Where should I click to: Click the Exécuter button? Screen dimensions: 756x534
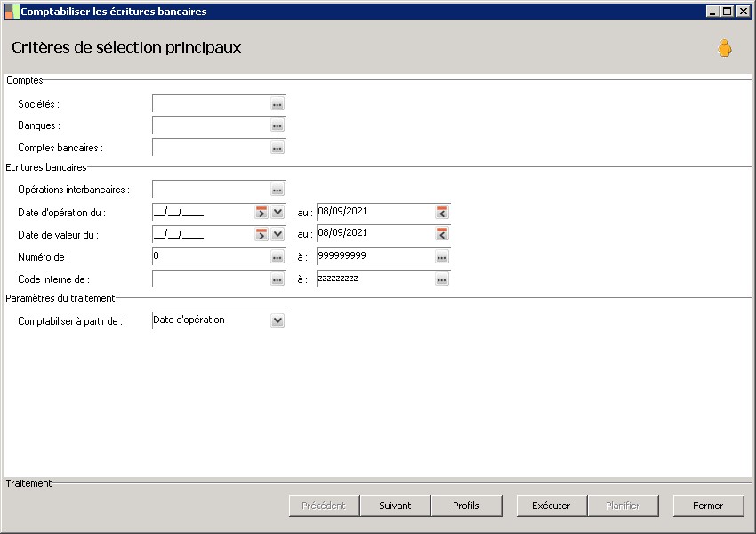point(551,506)
